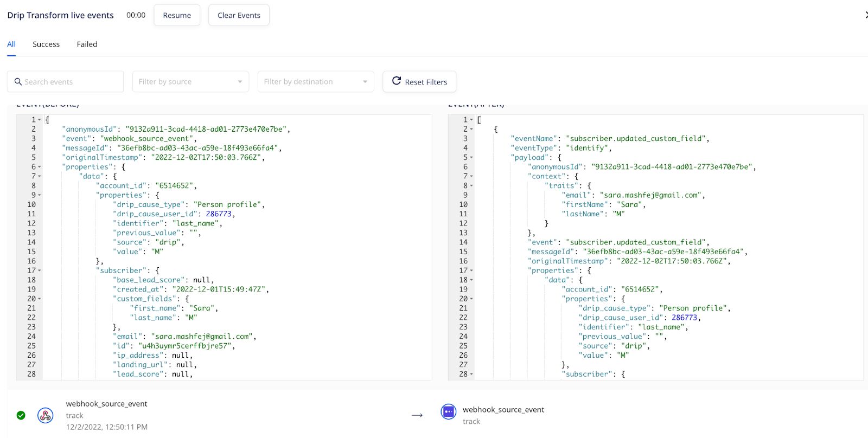Click the "firstName": "Sara" line
This screenshot has height=445, width=868.
(x=604, y=204)
